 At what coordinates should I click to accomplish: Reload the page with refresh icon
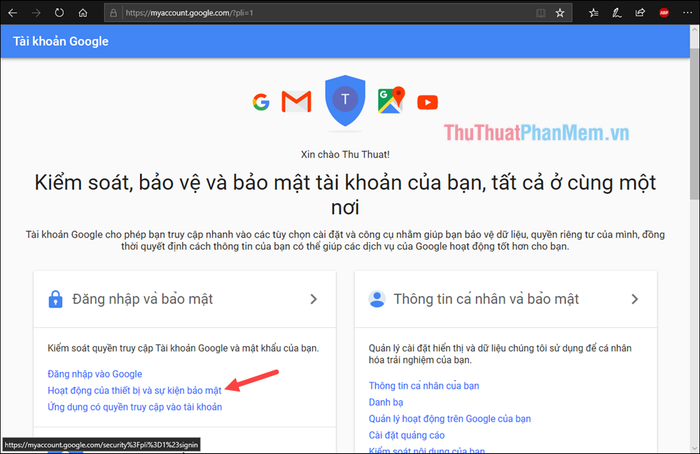tap(59, 13)
